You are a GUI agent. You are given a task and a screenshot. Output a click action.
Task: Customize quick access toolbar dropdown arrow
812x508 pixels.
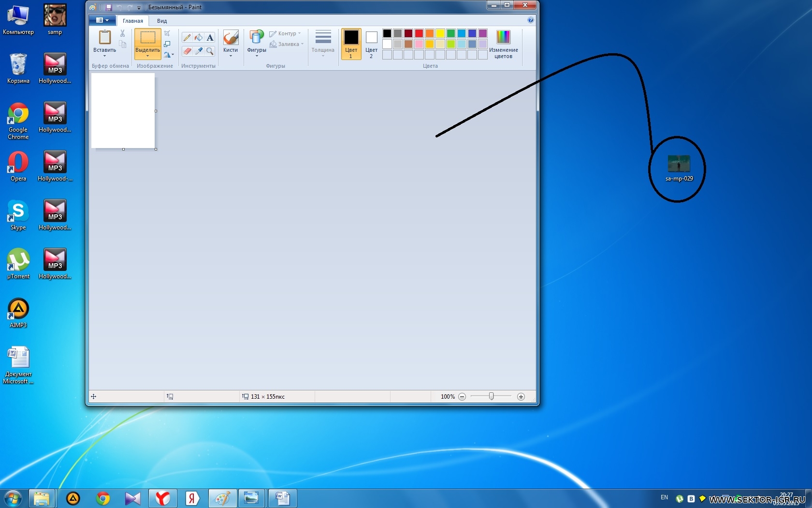click(x=139, y=8)
